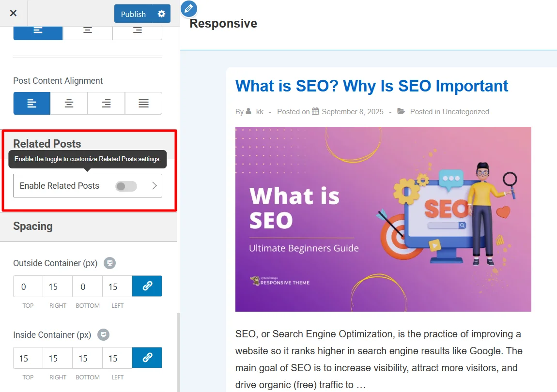Toggle Enable Related Posts switch
The image size is (557, 392).
click(x=126, y=186)
